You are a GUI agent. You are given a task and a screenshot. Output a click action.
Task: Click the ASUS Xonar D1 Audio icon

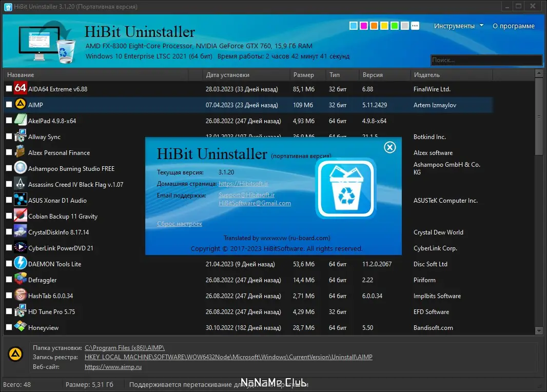click(x=20, y=200)
